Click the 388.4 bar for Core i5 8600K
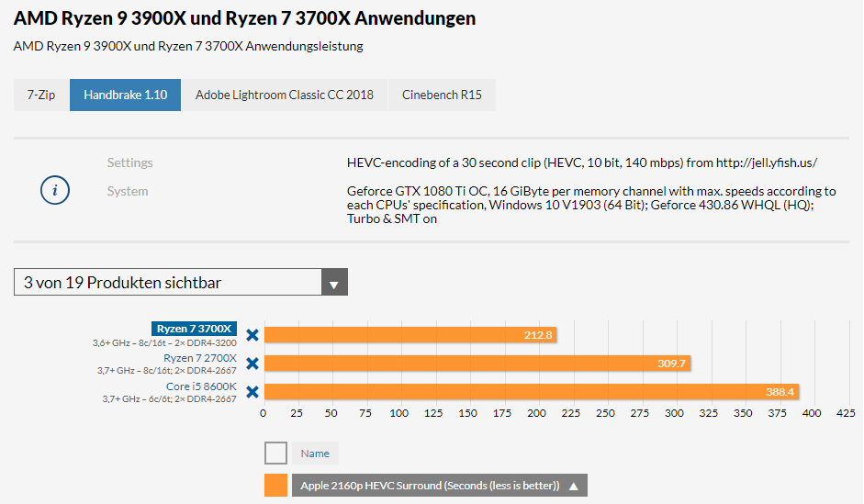Screen dimensions: 864x504 coord(532,392)
